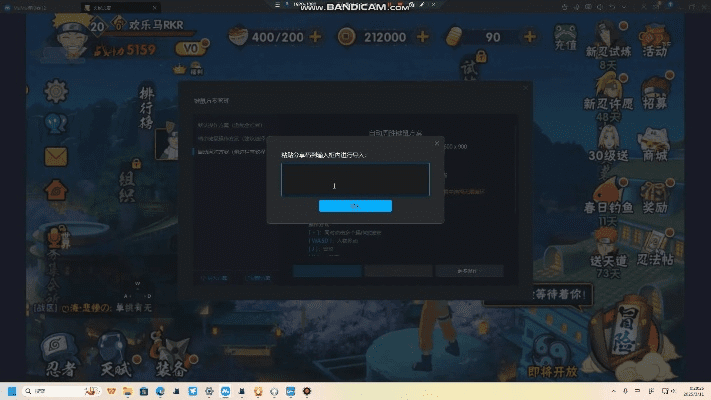Open the 新忍试炼 event icon

[606, 42]
